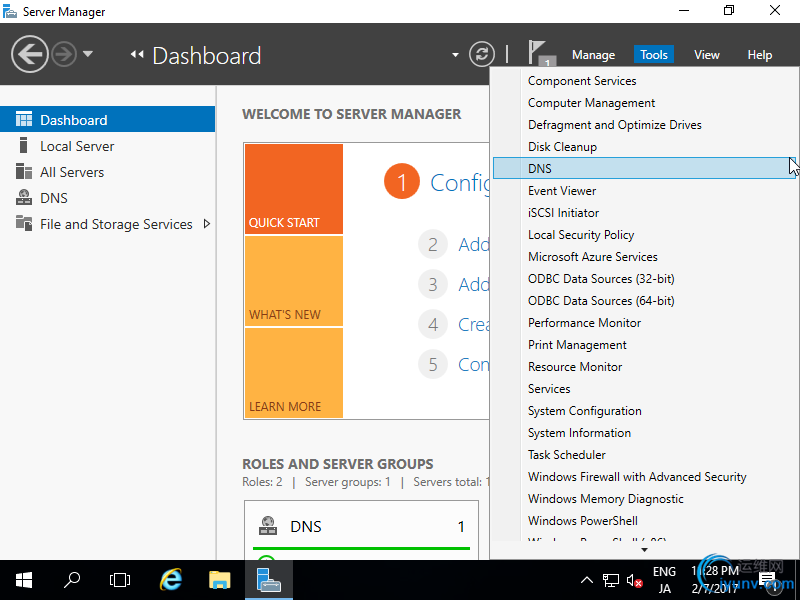
Task: Open the DNS role tile header
Action: pyautogui.click(x=361, y=526)
